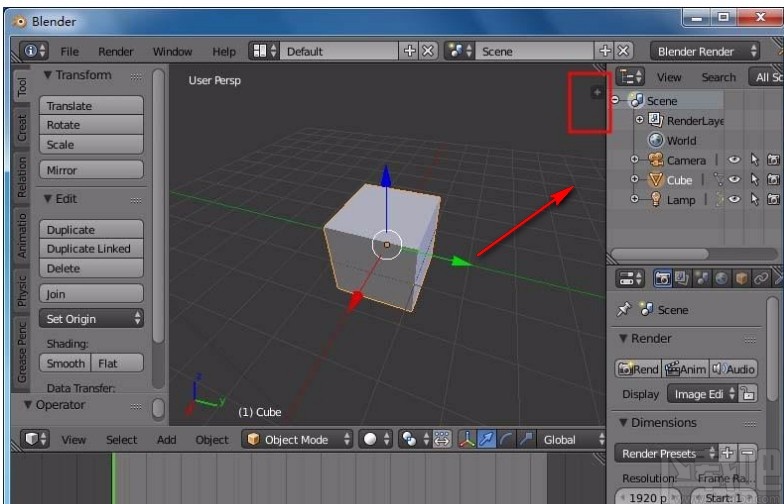
Task: Toggle manipulate center points icon
Action: coord(442,440)
